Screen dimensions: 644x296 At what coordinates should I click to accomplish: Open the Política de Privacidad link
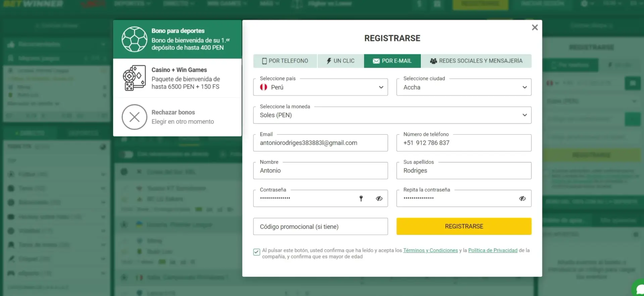[492, 250]
